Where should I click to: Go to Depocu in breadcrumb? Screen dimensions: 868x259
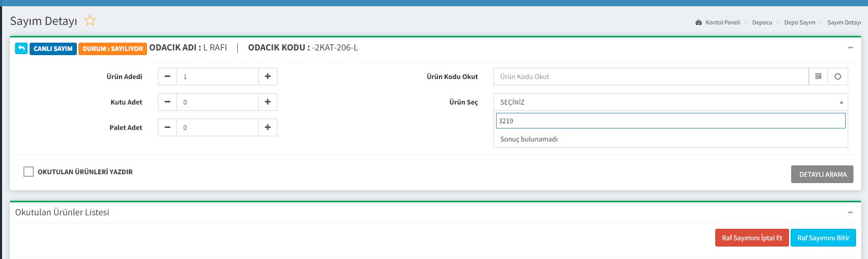click(x=762, y=22)
